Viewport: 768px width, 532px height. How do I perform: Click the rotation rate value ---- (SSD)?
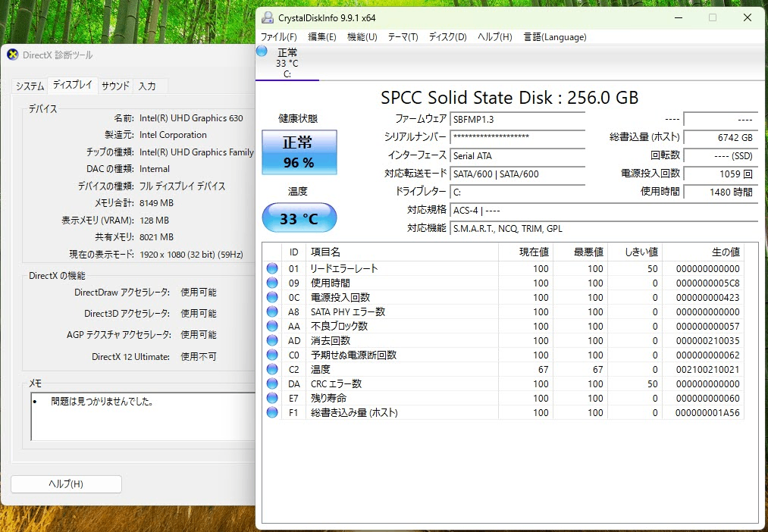(x=720, y=155)
